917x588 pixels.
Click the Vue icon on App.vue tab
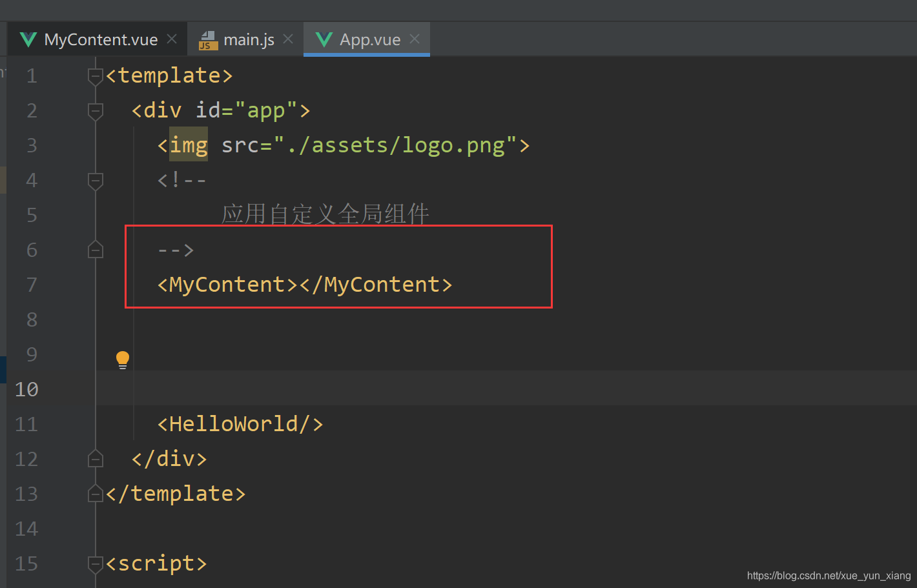tap(324, 39)
